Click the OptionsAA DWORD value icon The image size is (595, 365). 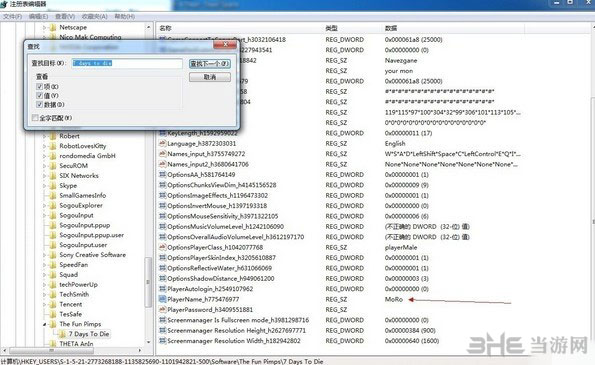tap(162, 175)
